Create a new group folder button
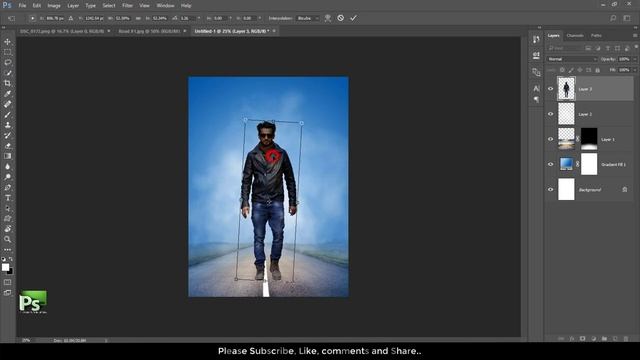Viewport: 640px width, 360px height. pos(604,338)
